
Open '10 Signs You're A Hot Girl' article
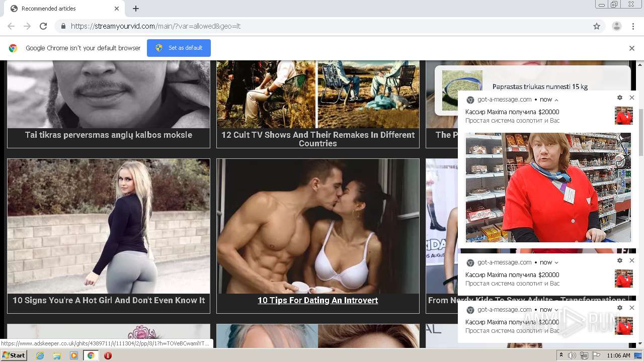[109, 300]
